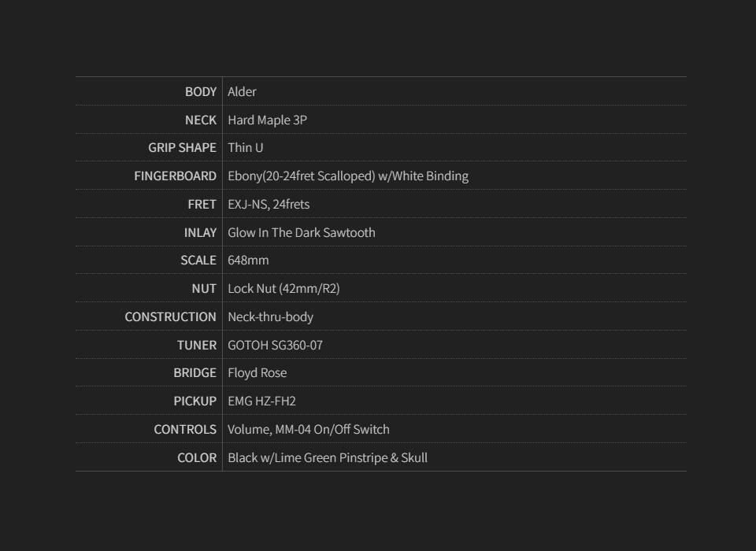756x551 pixels.
Task: Select the EMG HZ-FH2 pickup value
Action: pos(261,401)
